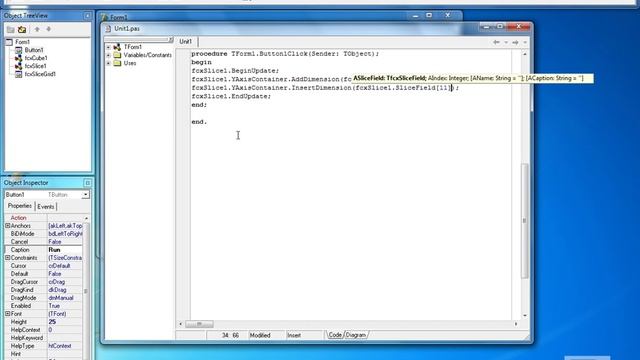Click the fcxSlice1.BeginUpdate code line

pos(235,71)
